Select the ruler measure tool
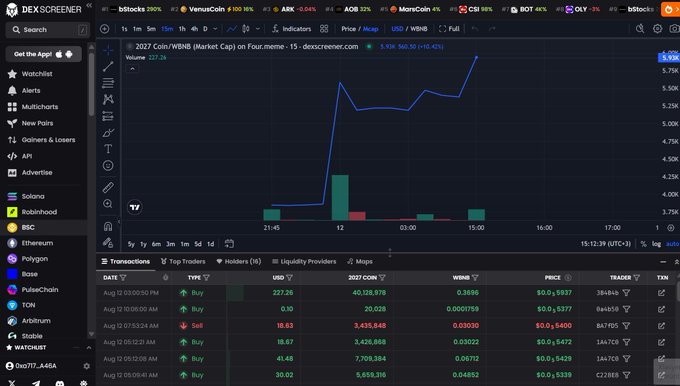The image size is (680, 386). (x=108, y=187)
